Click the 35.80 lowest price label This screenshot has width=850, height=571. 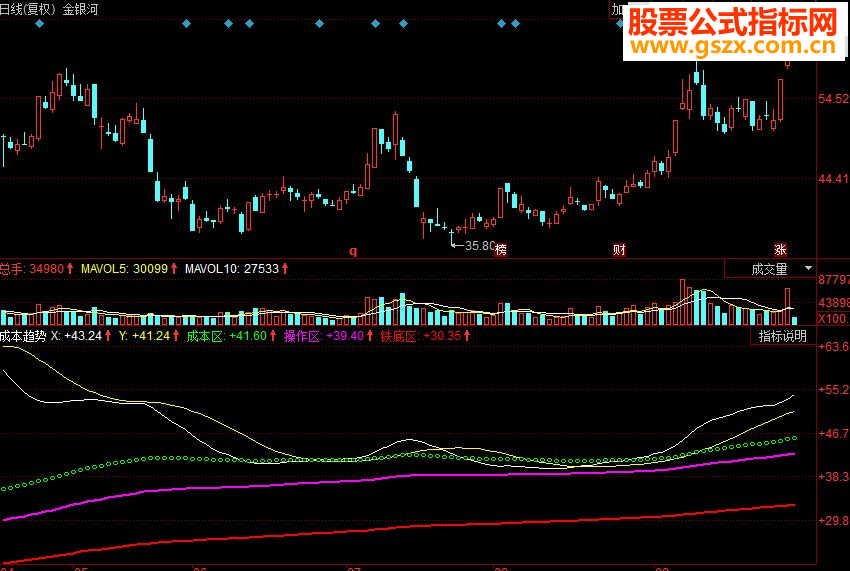coord(480,246)
